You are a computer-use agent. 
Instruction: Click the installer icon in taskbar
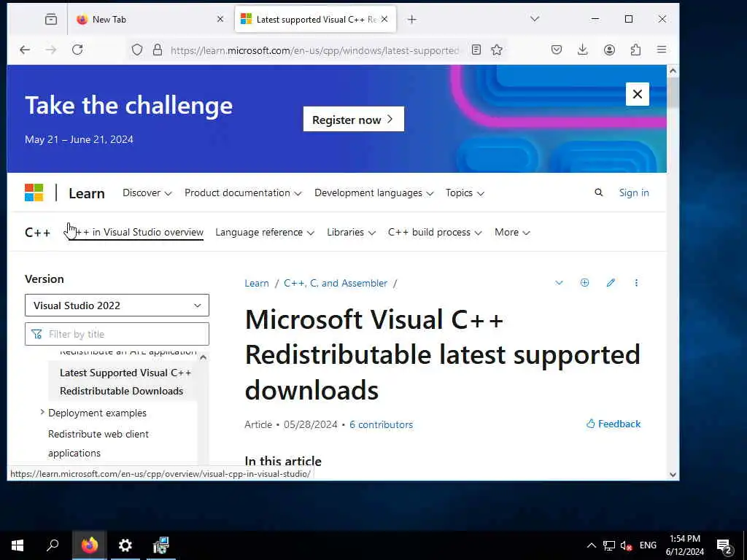coord(161,545)
